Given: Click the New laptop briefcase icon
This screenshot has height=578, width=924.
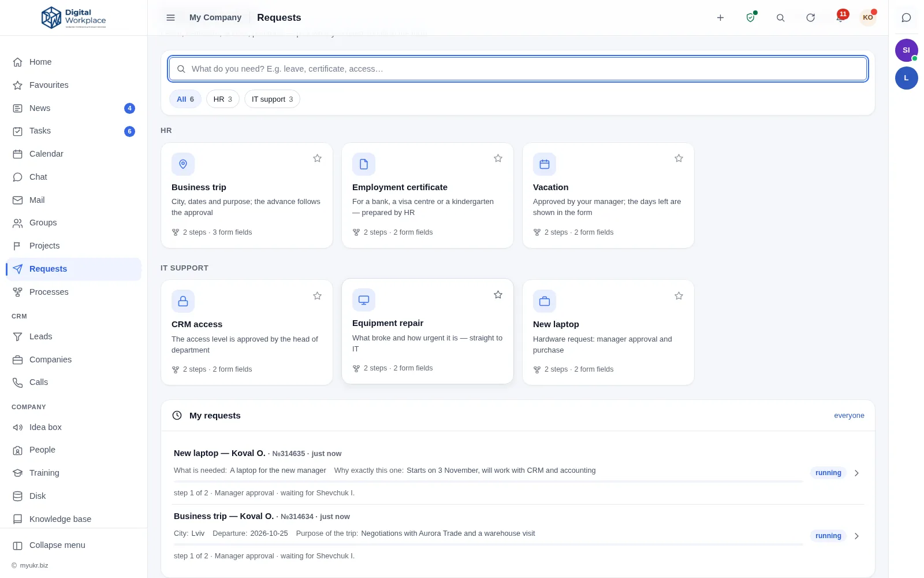Looking at the screenshot, I should tap(545, 301).
